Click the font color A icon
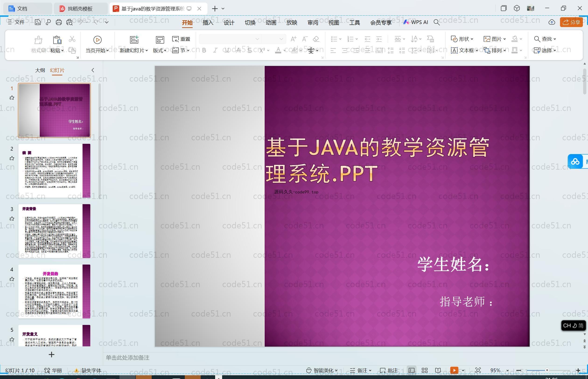The image size is (588, 379). [x=278, y=50]
